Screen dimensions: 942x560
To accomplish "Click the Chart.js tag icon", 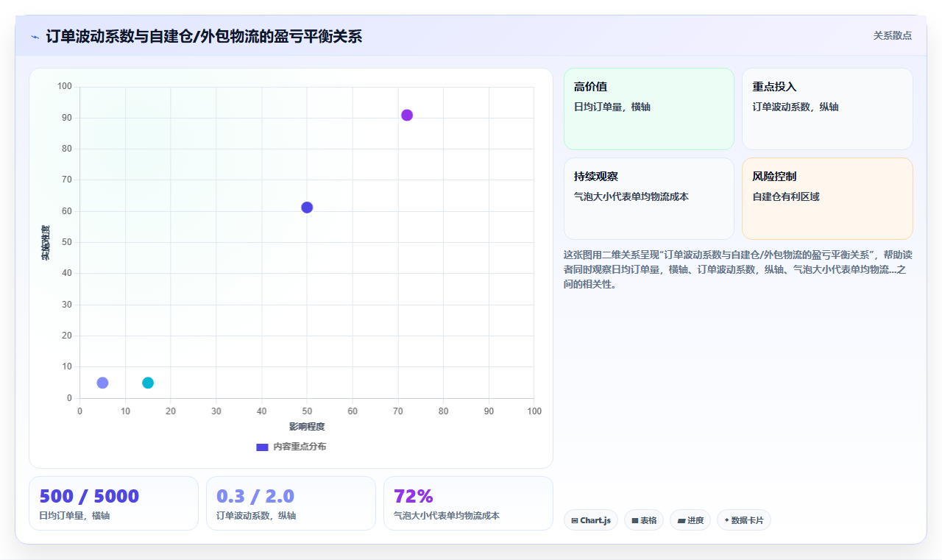I will click(575, 520).
